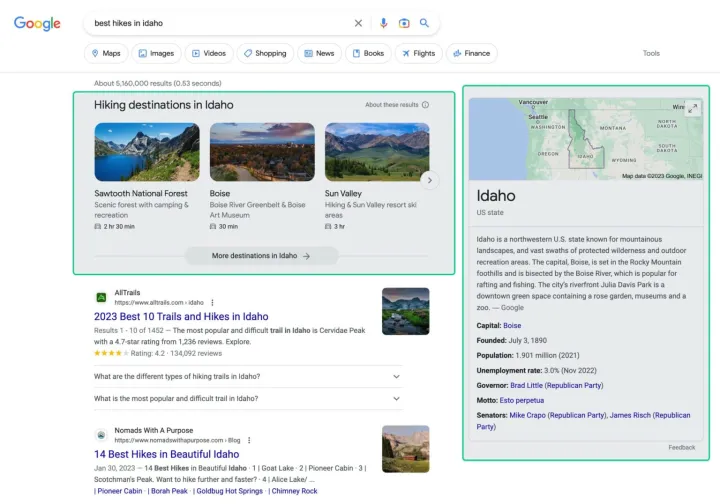Click the Google logo
720x504 pixels.
coord(37,23)
